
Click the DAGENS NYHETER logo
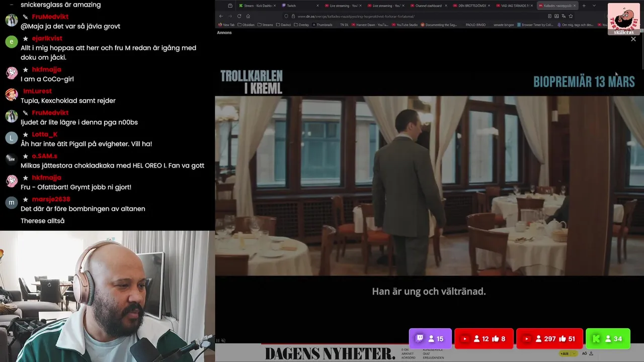[330, 354]
